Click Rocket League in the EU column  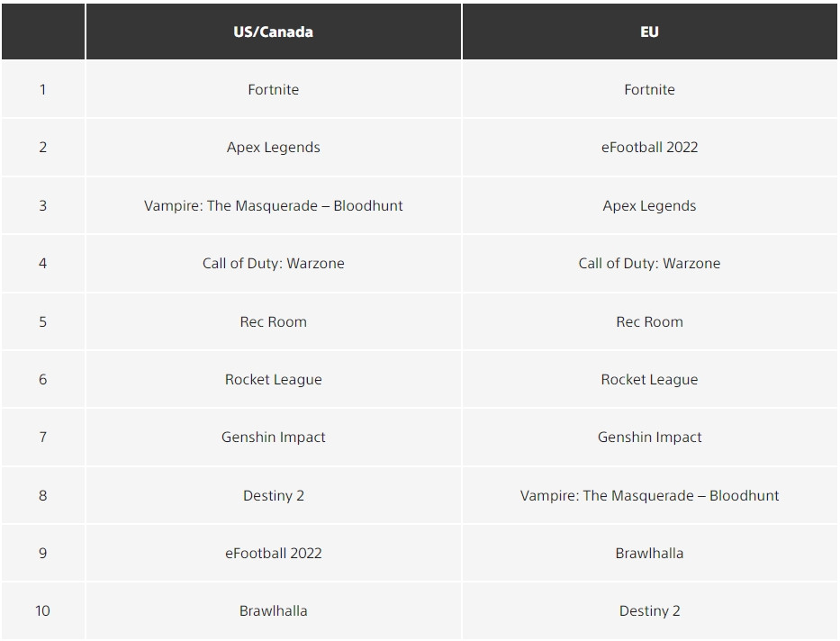649,379
